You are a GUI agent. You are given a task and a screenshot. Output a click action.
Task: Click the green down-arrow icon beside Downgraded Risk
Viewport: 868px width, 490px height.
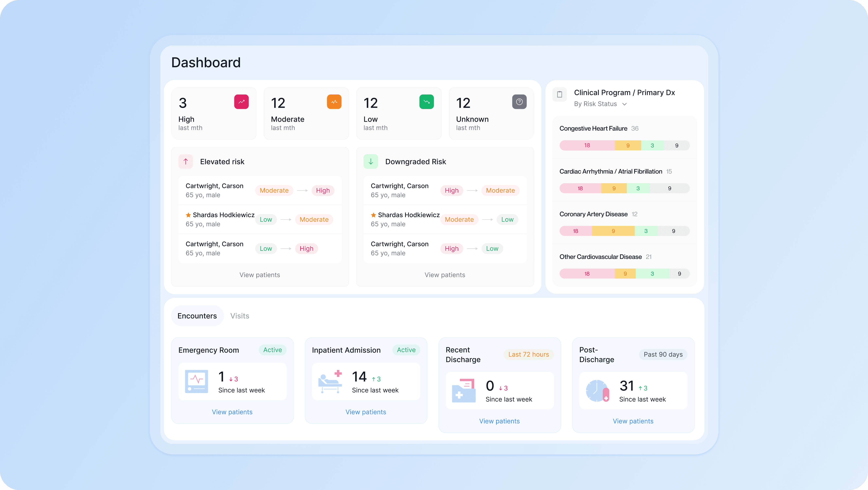(x=371, y=162)
